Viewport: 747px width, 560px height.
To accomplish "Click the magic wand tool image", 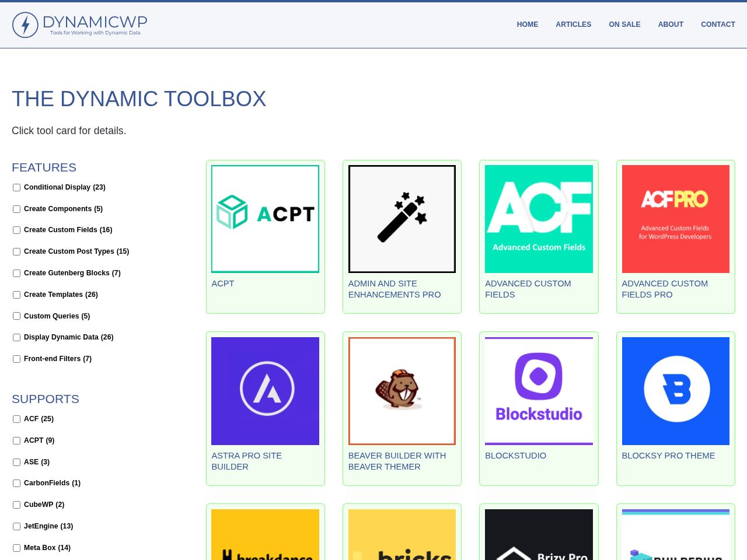I will click(402, 219).
